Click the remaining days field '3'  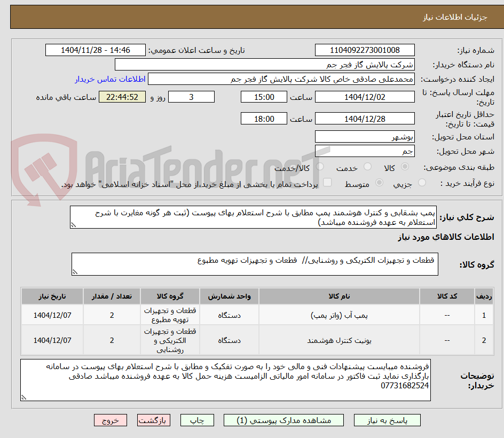point(191,97)
